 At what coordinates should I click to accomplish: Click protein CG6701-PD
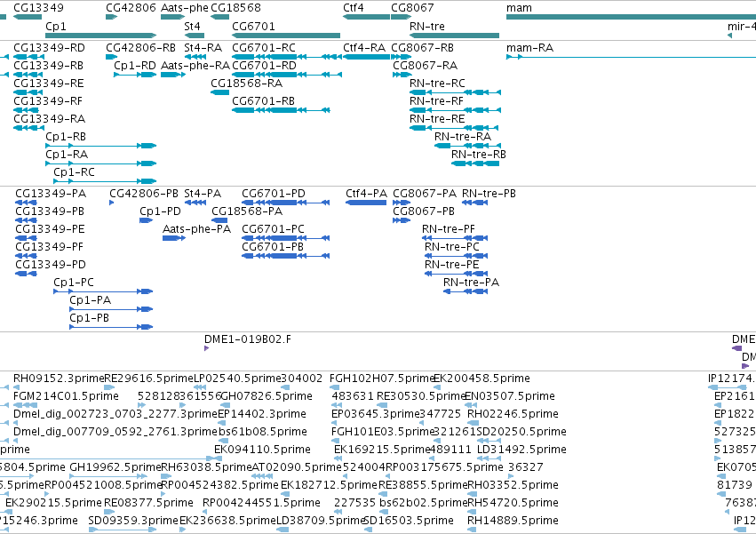pos(274,194)
